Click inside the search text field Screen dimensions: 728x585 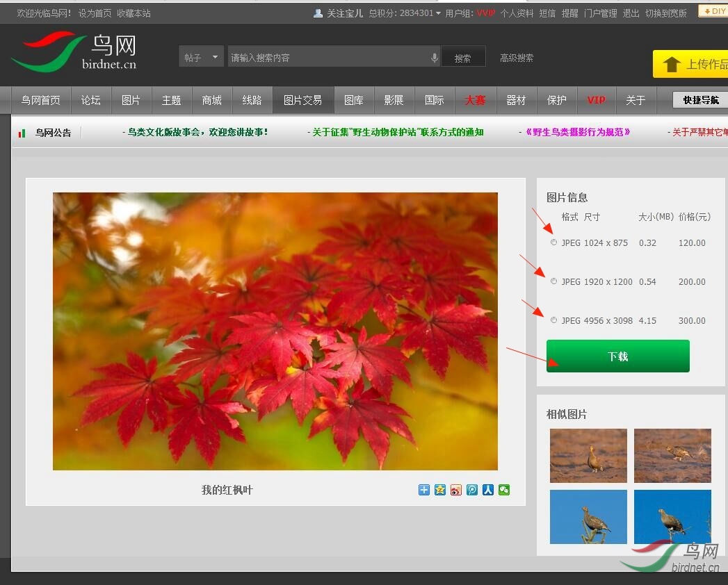(x=327, y=58)
